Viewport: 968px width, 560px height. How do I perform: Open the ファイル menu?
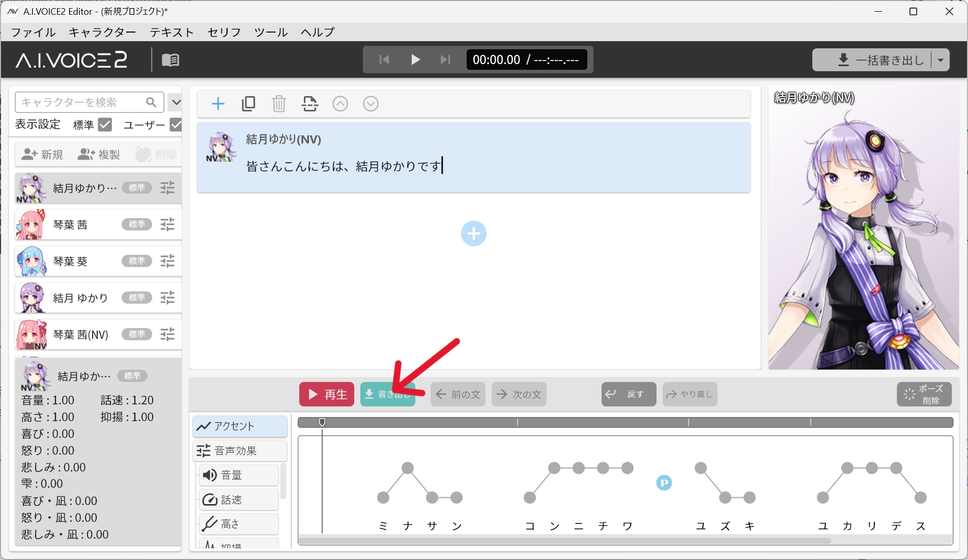[34, 32]
